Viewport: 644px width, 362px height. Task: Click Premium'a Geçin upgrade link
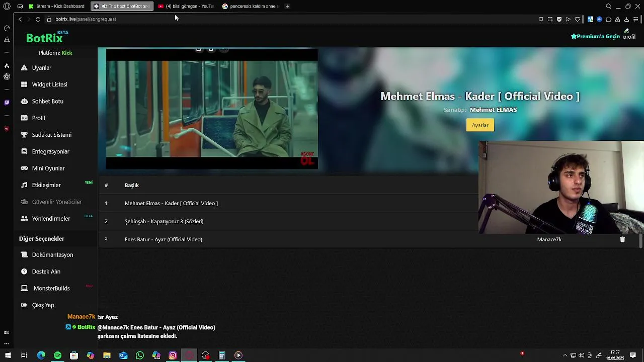click(x=595, y=36)
